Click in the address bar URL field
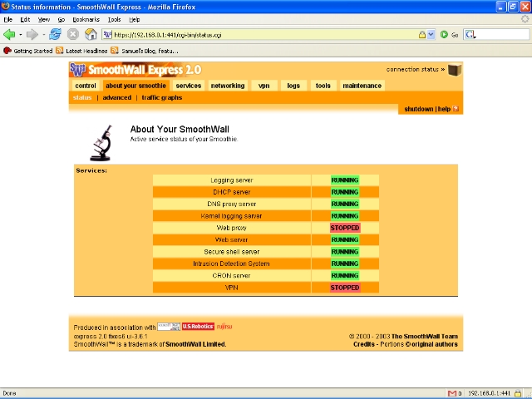Viewport: 532px width, 399px height. [x=264, y=35]
